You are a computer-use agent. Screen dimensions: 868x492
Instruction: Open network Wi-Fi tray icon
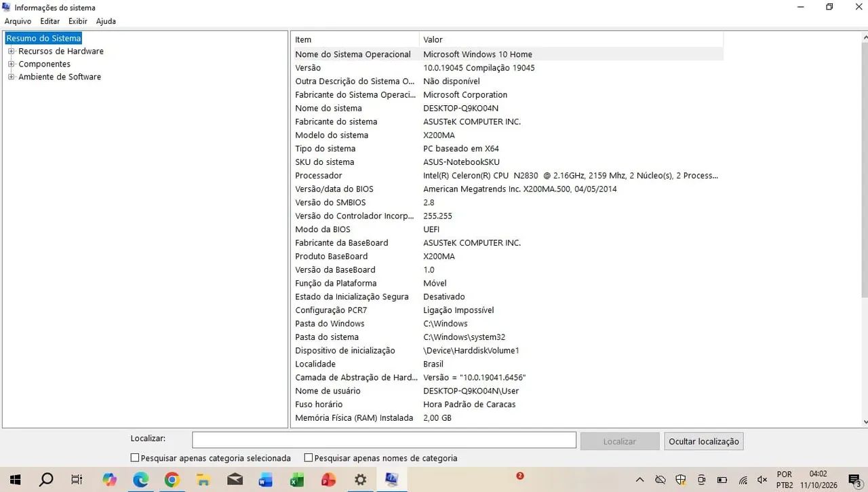(x=743, y=480)
